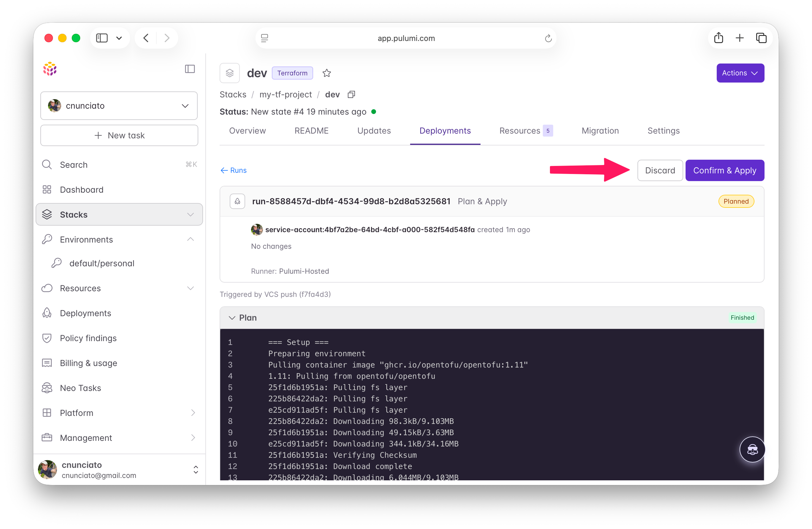Click the Discard button
Screen dimensions: 812x529
click(660, 170)
